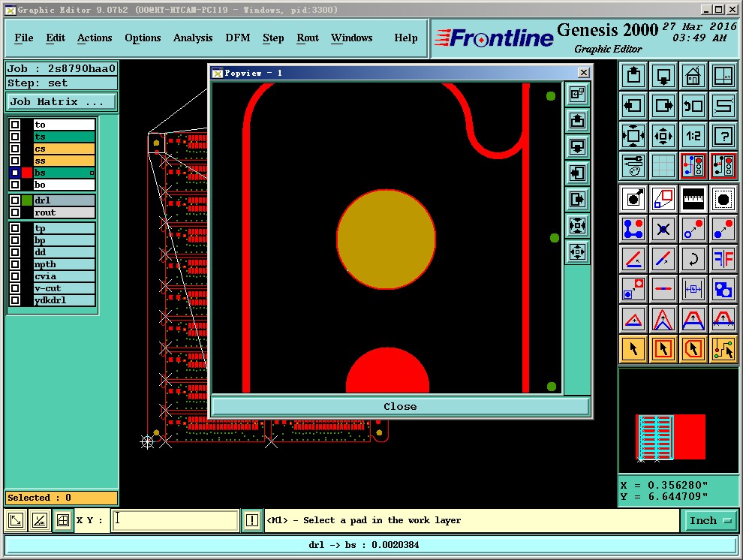Click the Popview pan down icon

pos(578,146)
